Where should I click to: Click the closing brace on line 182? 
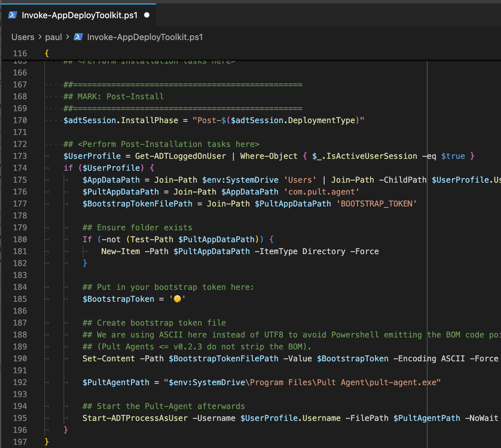85,263
